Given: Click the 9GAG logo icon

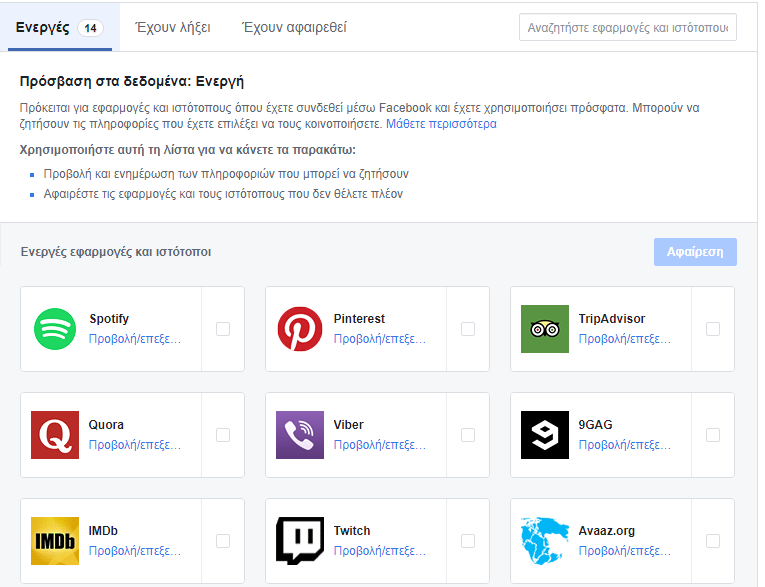Looking at the screenshot, I should 544,435.
